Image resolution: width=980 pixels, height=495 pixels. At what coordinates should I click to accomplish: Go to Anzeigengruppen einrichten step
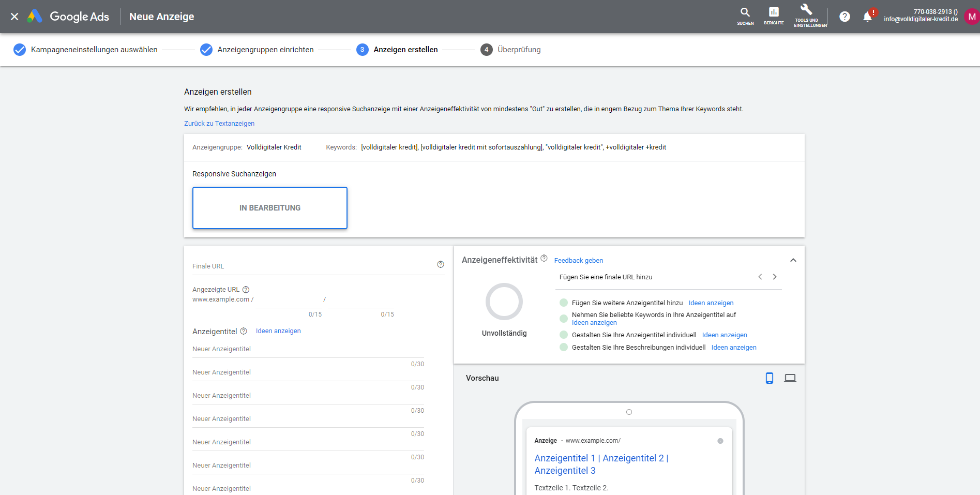click(257, 50)
